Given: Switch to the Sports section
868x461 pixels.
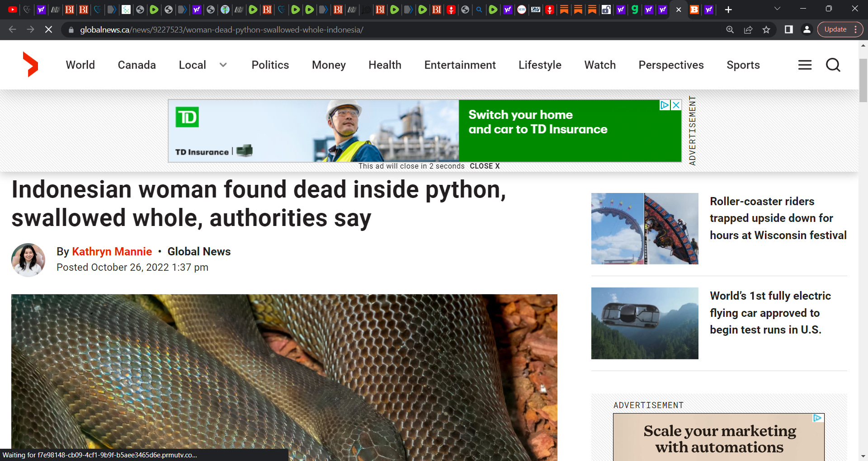Looking at the screenshot, I should [743, 65].
